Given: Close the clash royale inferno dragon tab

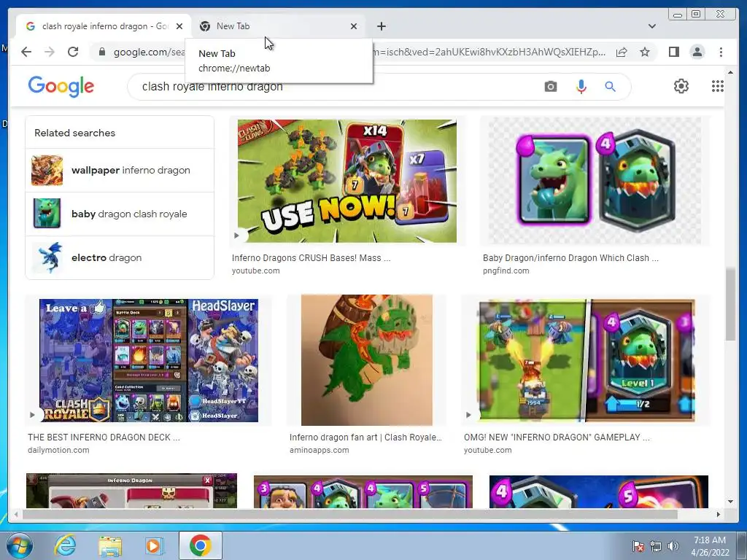Looking at the screenshot, I should coord(179,26).
